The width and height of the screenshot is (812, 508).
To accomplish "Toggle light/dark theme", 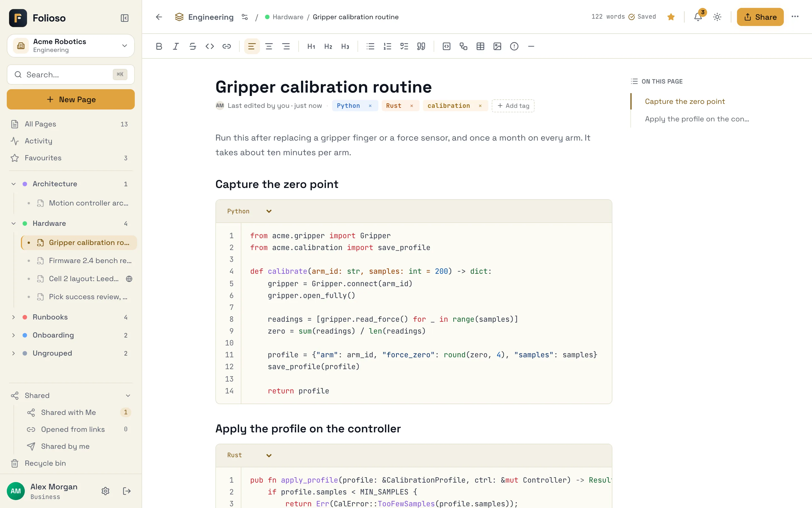I will [717, 17].
